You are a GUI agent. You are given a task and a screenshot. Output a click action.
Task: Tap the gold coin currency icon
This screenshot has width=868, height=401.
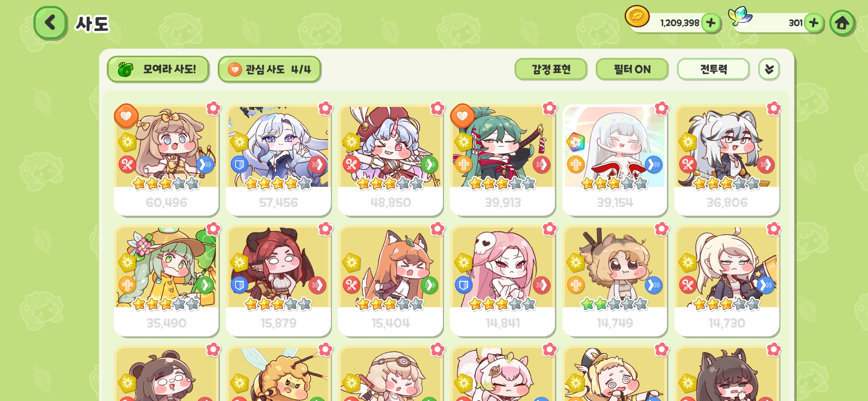click(x=637, y=17)
